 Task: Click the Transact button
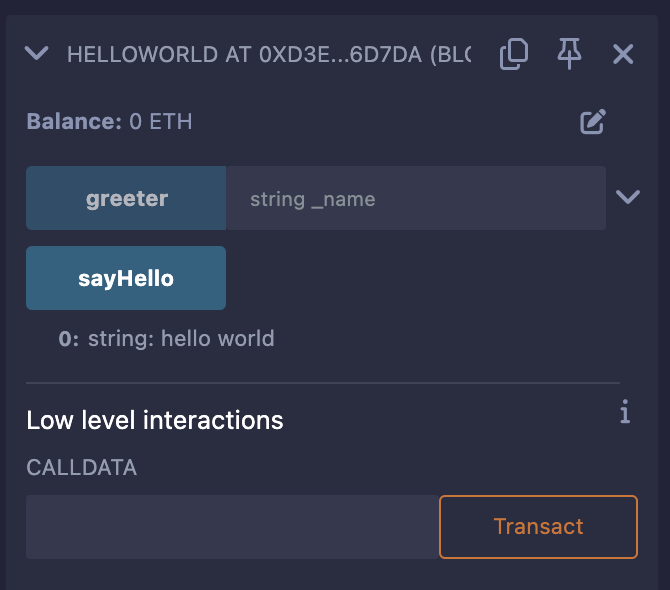[538, 527]
